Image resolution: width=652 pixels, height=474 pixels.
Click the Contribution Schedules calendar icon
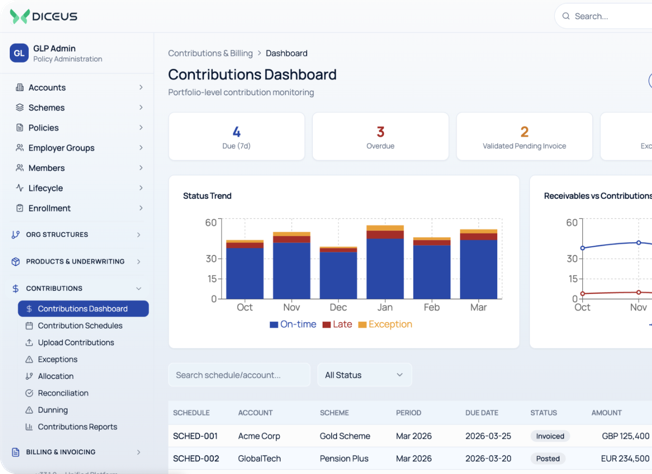click(x=29, y=326)
